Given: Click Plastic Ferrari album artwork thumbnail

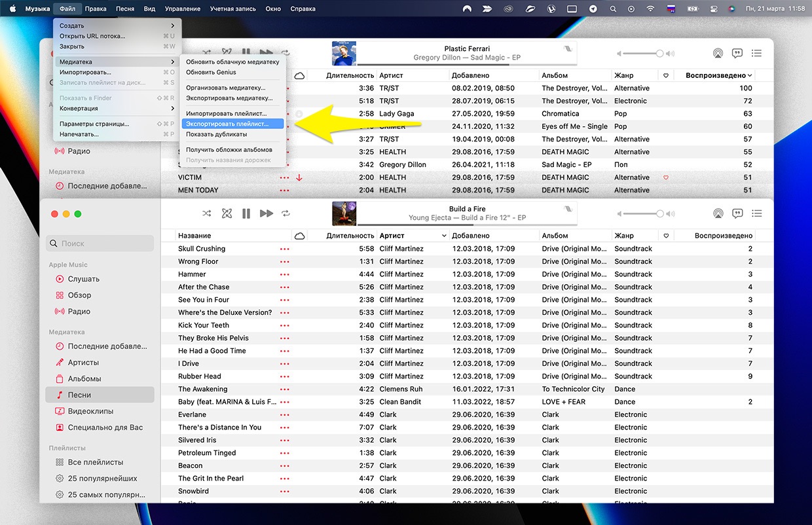Looking at the screenshot, I should point(344,54).
